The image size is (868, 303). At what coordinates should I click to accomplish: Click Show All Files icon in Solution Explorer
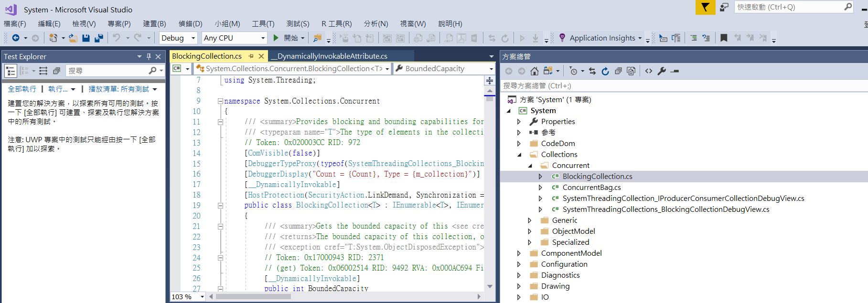pos(631,71)
